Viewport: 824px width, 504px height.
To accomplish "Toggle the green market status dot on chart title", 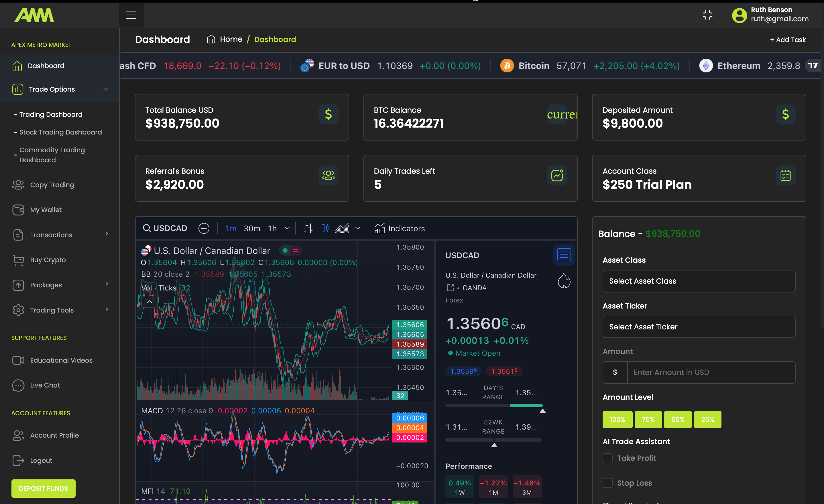I will coord(285,250).
